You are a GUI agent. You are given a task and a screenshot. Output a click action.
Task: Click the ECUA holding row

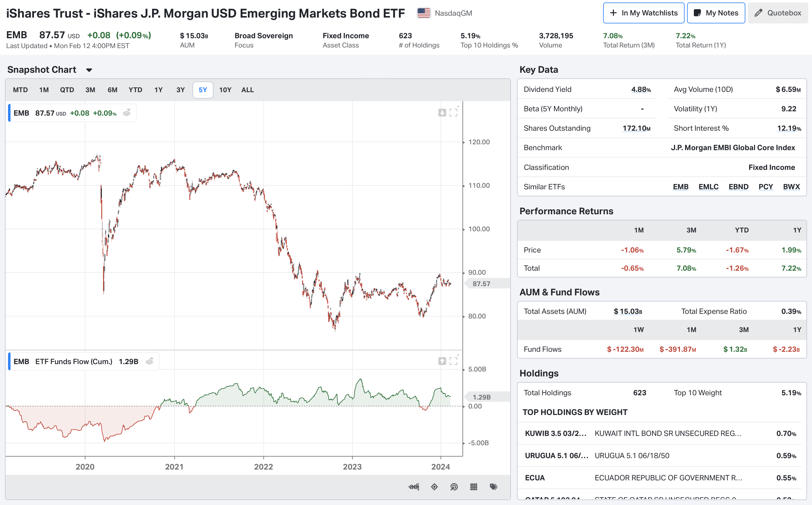pos(660,478)
